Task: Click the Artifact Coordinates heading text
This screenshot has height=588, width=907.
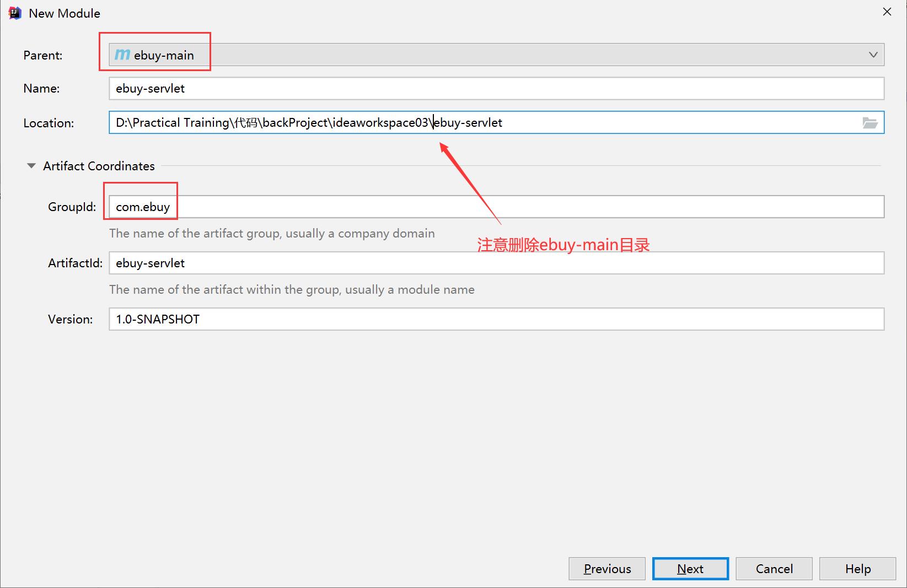Action: click(99, 166)
